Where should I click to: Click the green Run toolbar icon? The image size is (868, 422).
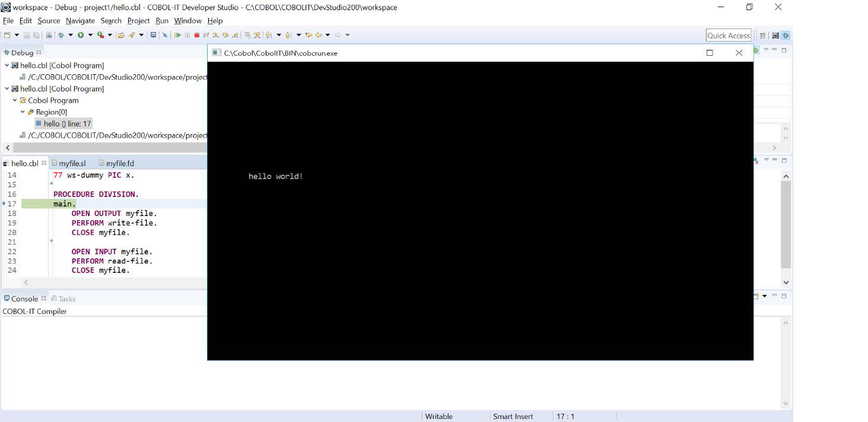(81, 34)
